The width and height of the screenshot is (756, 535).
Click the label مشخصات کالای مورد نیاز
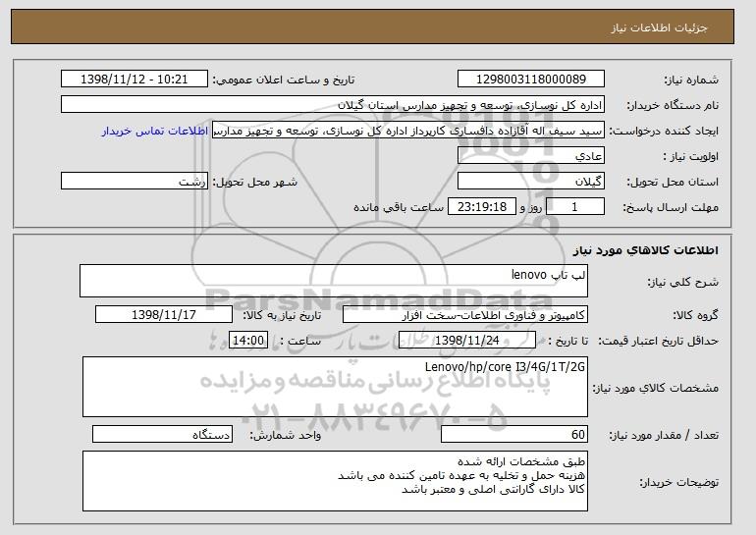656,388
